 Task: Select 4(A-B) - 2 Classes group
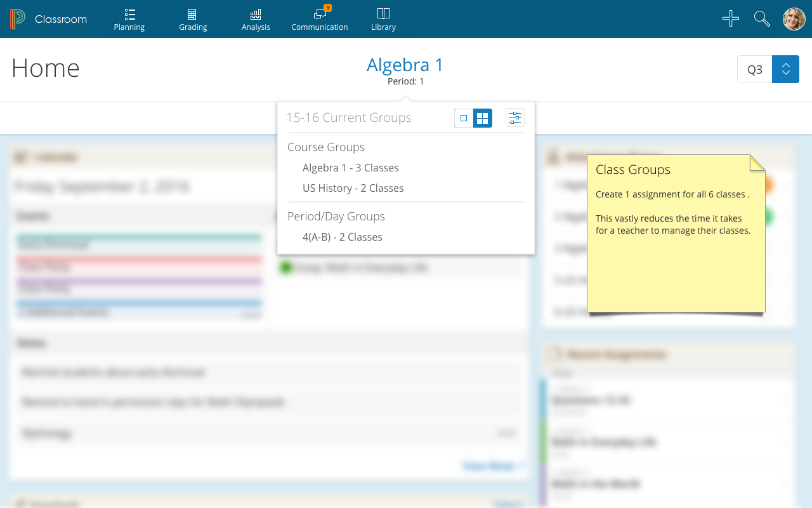[x=342, y=237]
